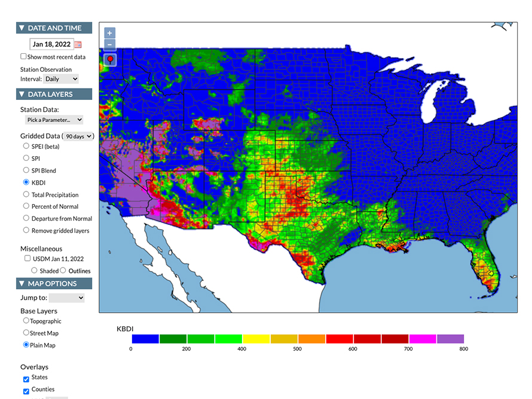Open the calendar date picker
Screen dimensions: 532x399
78,44
